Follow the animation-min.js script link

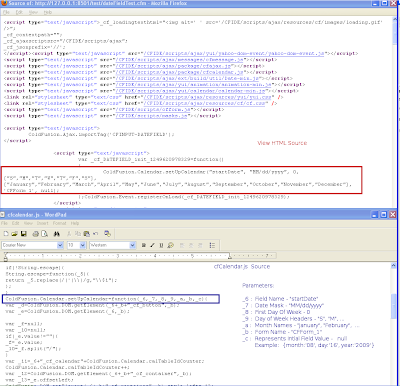pos(194,85)
